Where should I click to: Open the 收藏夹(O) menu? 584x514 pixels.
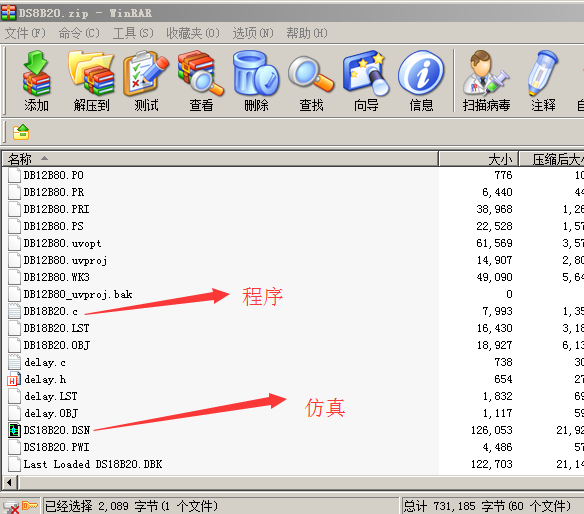(x=193, y=34)
